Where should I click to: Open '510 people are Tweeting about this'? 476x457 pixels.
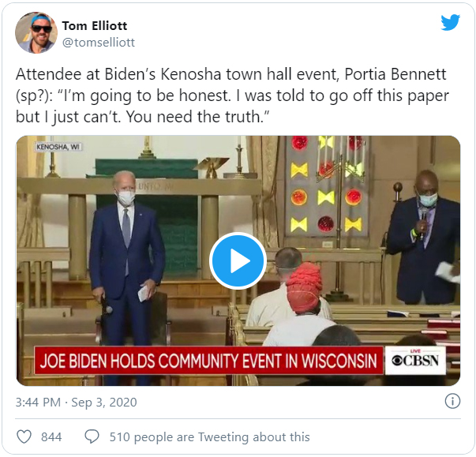pyautogui.click(x=209, y=437)
